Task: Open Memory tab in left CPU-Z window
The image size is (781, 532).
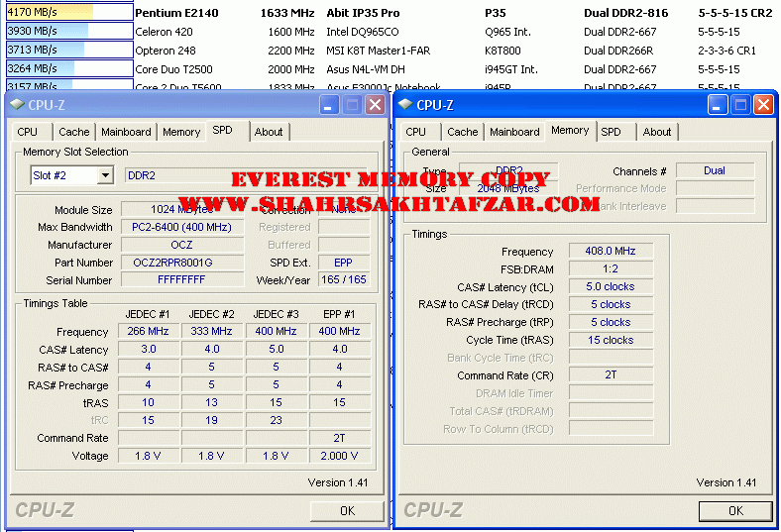Action: pos(181,132)
